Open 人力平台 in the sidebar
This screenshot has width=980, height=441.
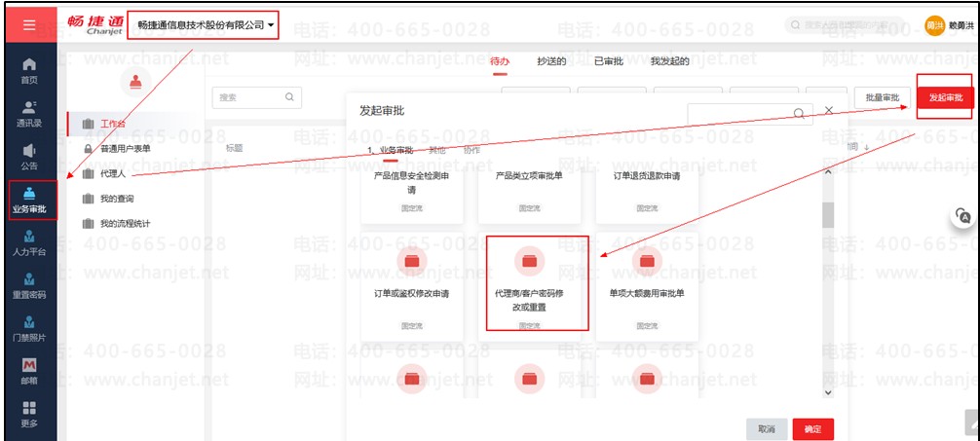click(29, 243)
